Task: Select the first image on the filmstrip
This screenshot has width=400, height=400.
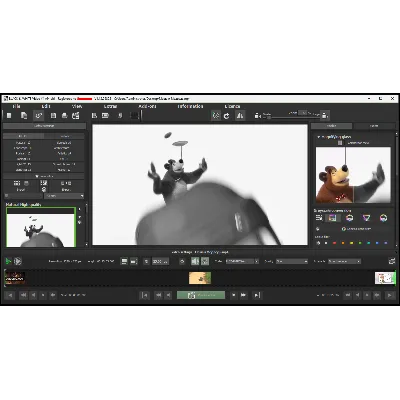Action: pyautogui.click(x=15, y=278)
